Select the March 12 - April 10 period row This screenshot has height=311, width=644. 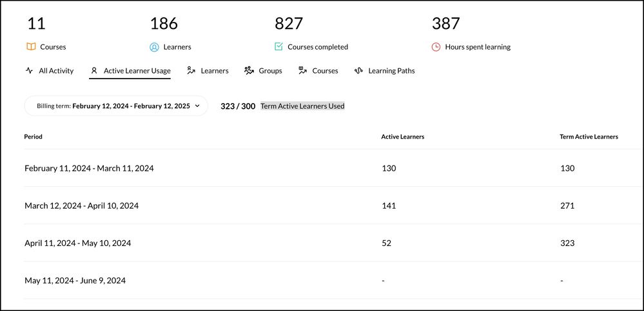click(x=81, y=206)
